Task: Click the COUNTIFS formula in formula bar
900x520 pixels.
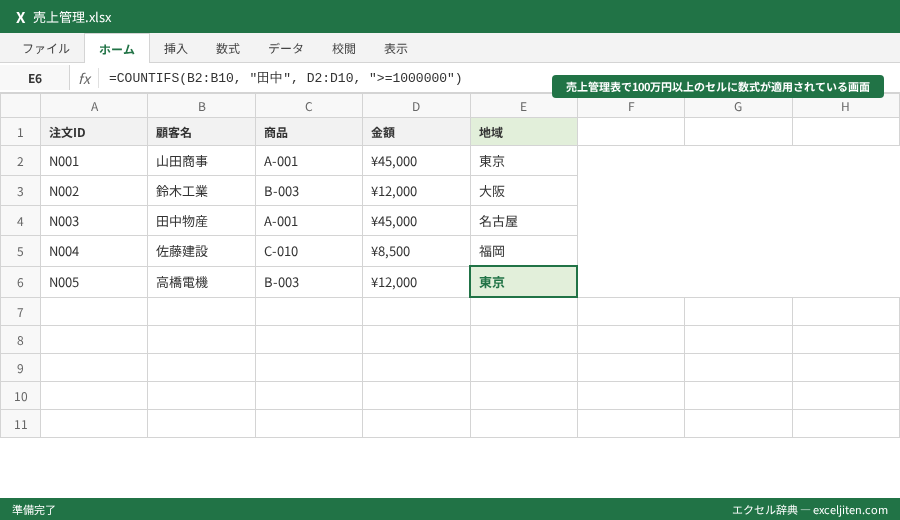Action: pos(285,78)
